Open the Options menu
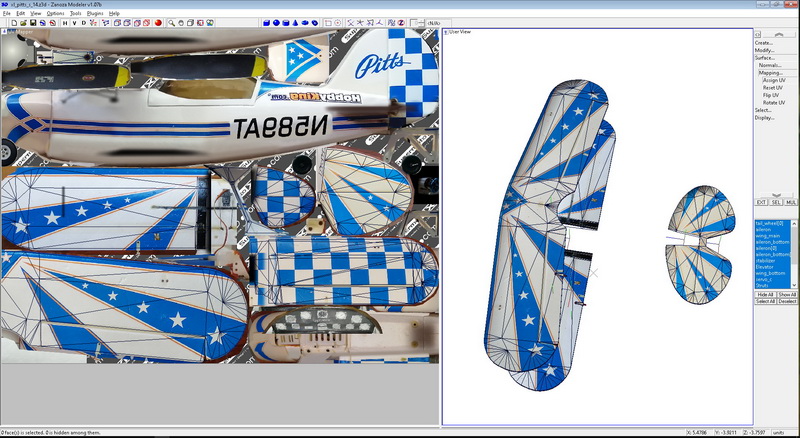The image size is (800, 438). 55,13
